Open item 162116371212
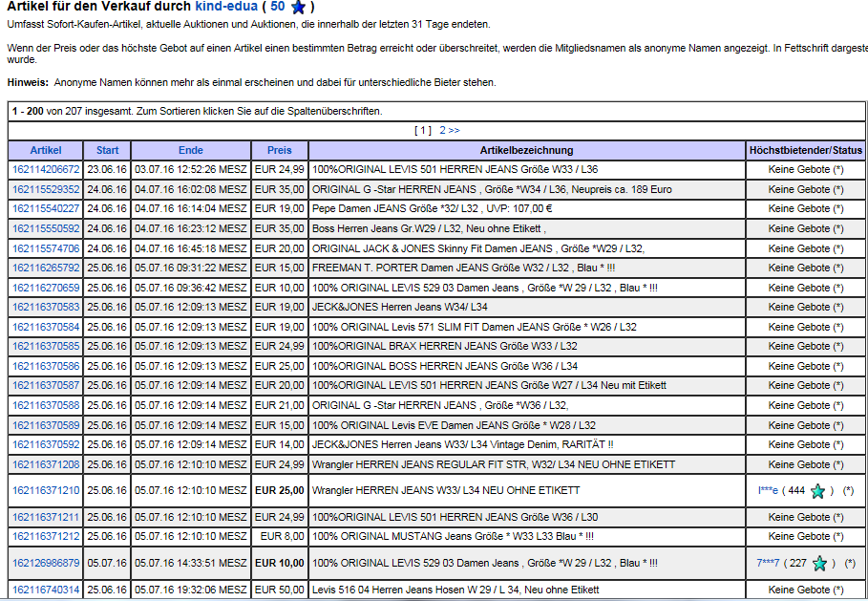 46,537
